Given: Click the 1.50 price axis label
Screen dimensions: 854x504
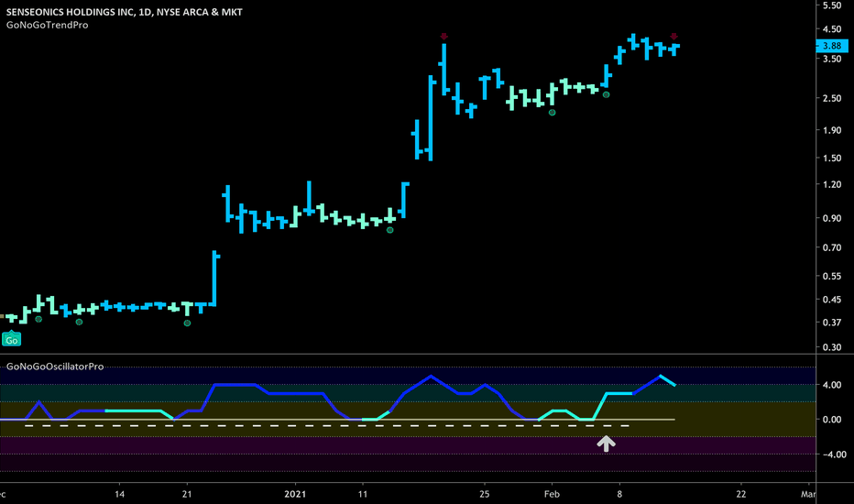Looking at the screenshot, I should point(832,158).
